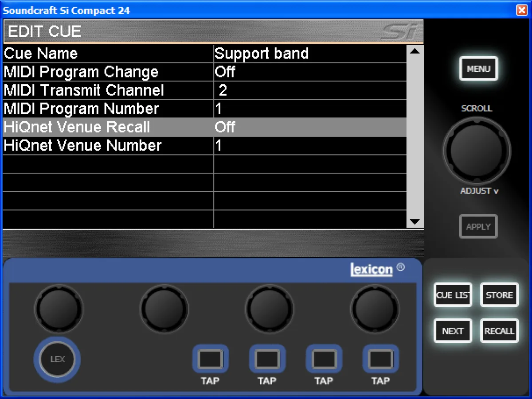Viewport: 532px width, 399px height.
Task: Click the third Lexicon knob from the left
Action: coord(270,309)
